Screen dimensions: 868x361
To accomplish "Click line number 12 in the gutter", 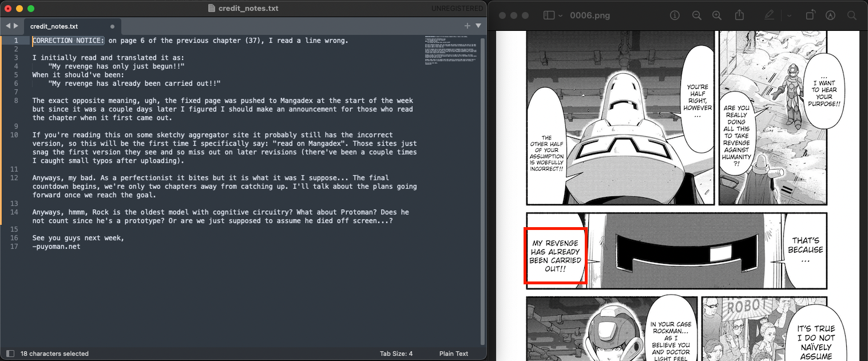I will [x=14, y=178].
